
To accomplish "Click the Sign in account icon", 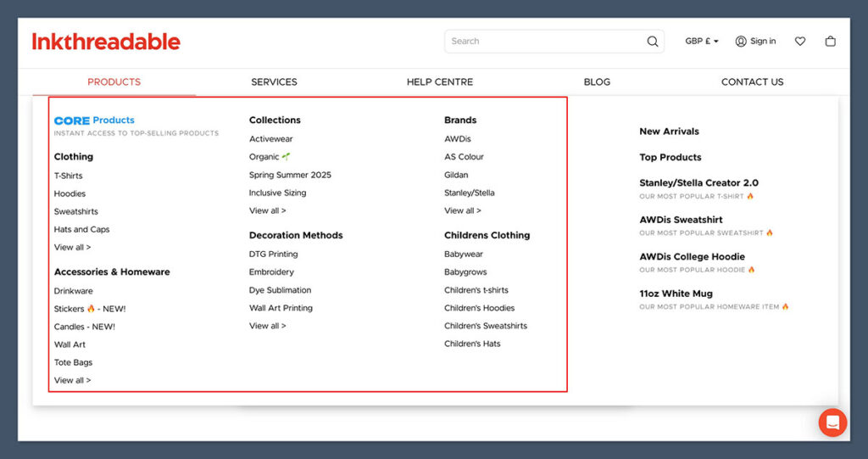I will click(x=741, y=41).
